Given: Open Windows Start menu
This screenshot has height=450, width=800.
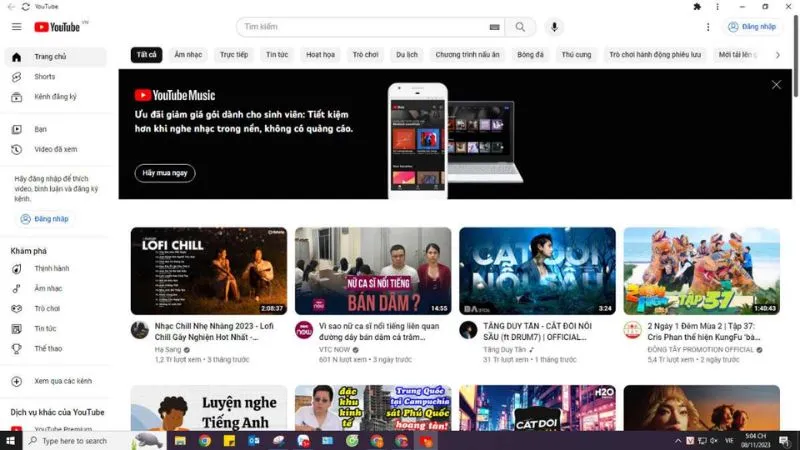Looking at the screenshot, I should tap(11, 441).
